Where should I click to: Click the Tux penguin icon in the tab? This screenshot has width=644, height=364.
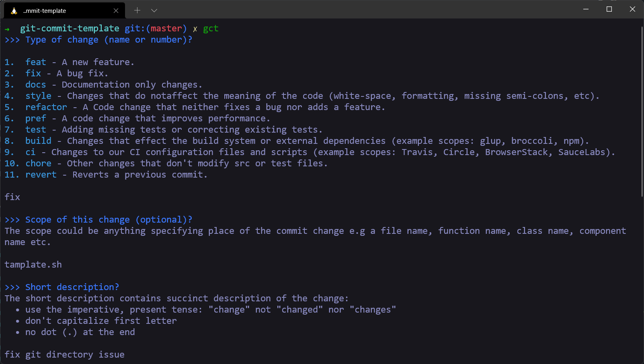point(14,11)
